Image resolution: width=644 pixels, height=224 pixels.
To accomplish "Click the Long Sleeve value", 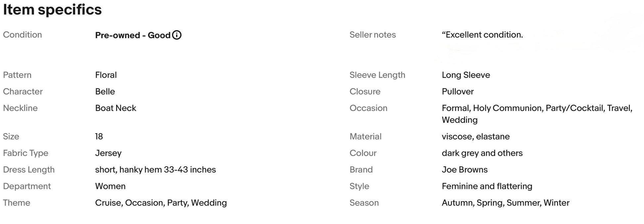I will (466, 75).
